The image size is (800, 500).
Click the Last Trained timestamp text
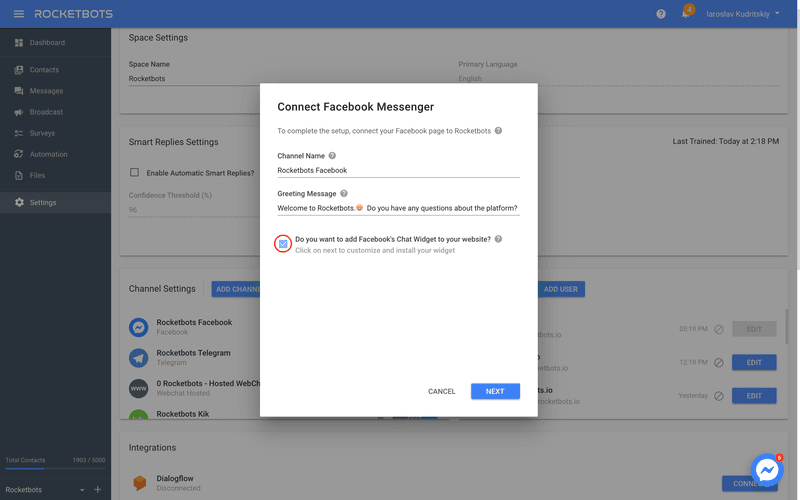726,141
